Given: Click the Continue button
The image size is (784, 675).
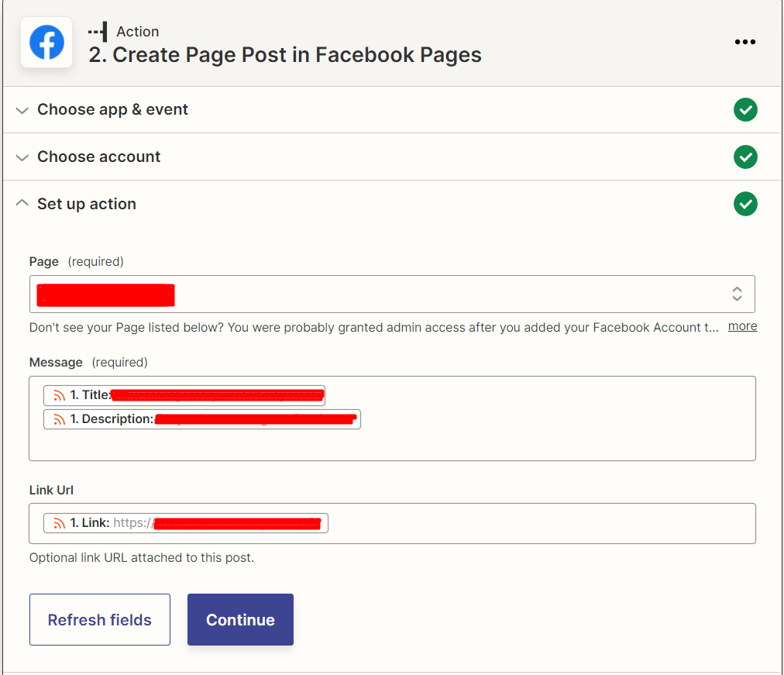Looking at the screenshot, I should click(240, 619).
